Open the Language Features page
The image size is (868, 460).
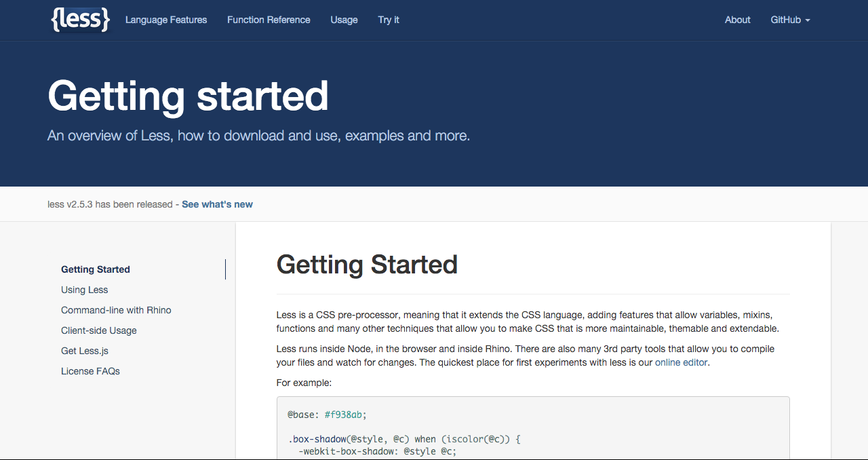tap(166, 20)
